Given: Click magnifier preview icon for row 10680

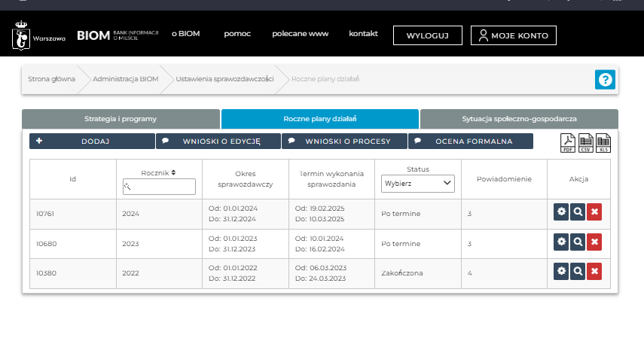Looking at the screenshot, I should click(578, 242).
